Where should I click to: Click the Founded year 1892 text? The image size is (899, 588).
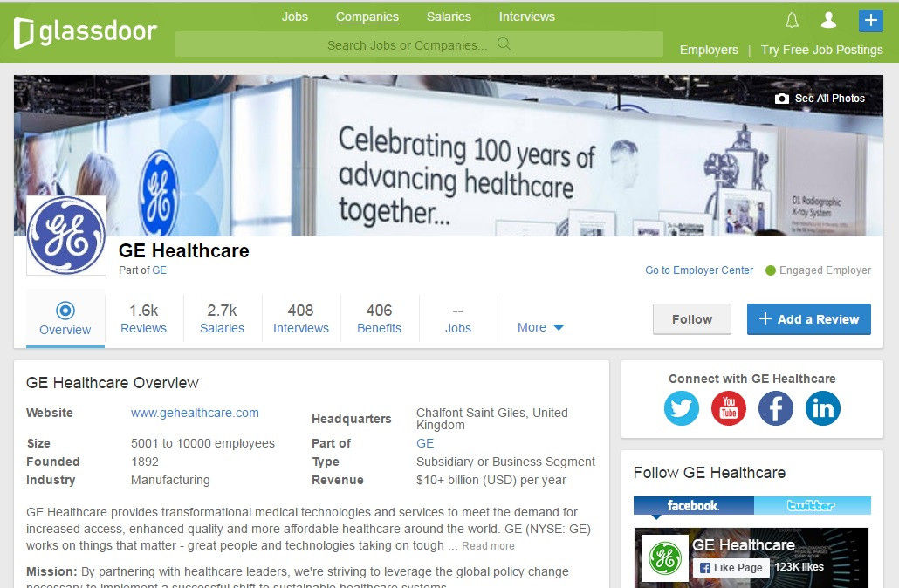point(145,462)
